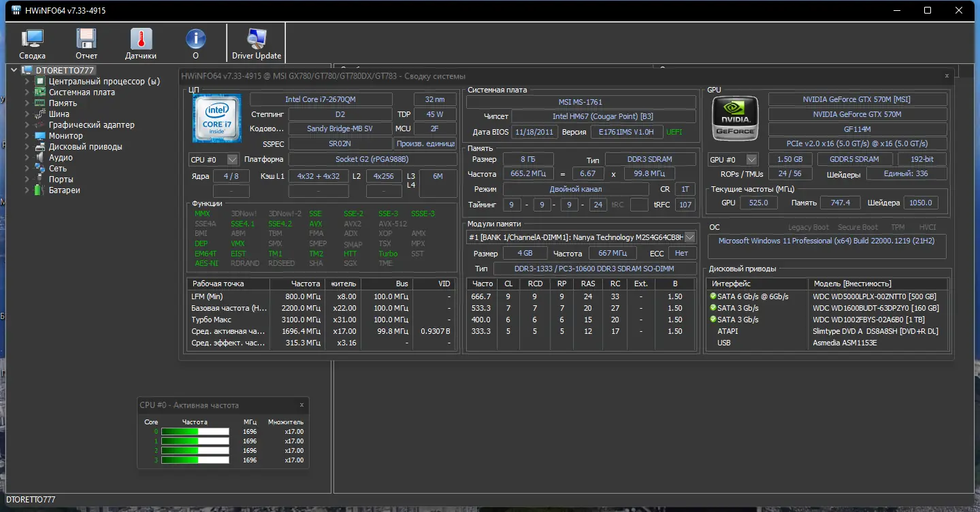Click the Центральный процессор tree icon
980x512 pixels.
point(41,81)
